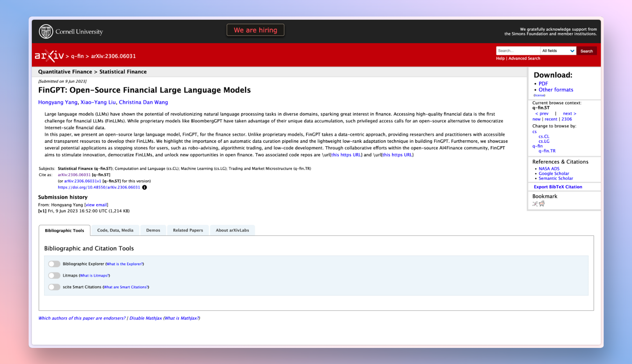
Task: Bookmark paper with Reddit icon
Action: click(x=542, y=204)
